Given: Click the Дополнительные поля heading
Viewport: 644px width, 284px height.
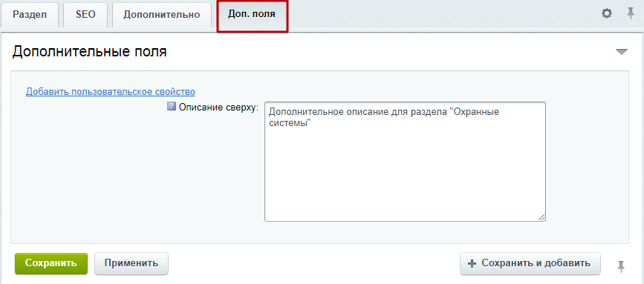Looking at the screenshot, I should coord(90,52).
